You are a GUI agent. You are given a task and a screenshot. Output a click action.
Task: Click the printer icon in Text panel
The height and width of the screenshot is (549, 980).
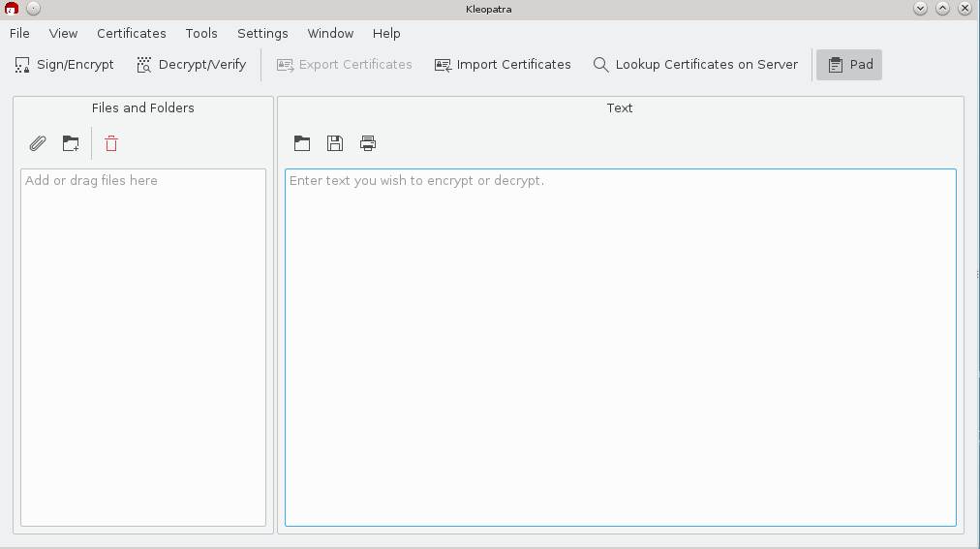pyautogui.click(x=368, y=144)
